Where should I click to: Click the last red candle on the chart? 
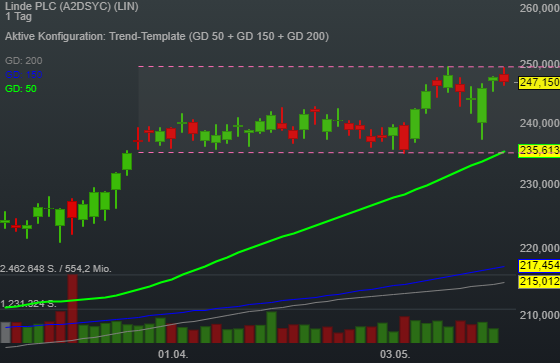[504, 77]
